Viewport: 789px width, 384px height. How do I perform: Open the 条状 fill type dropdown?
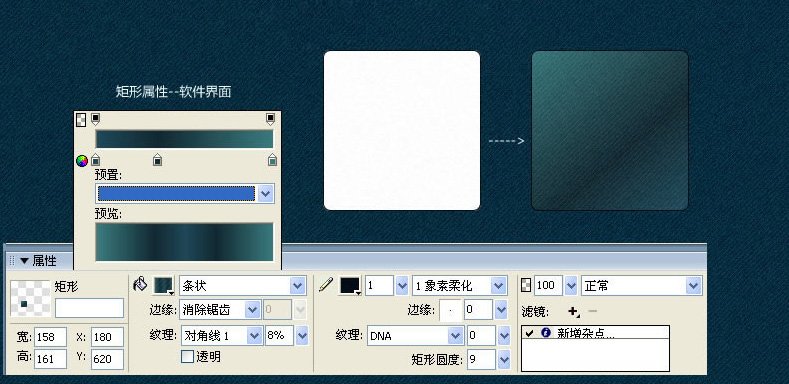point(297,286)
